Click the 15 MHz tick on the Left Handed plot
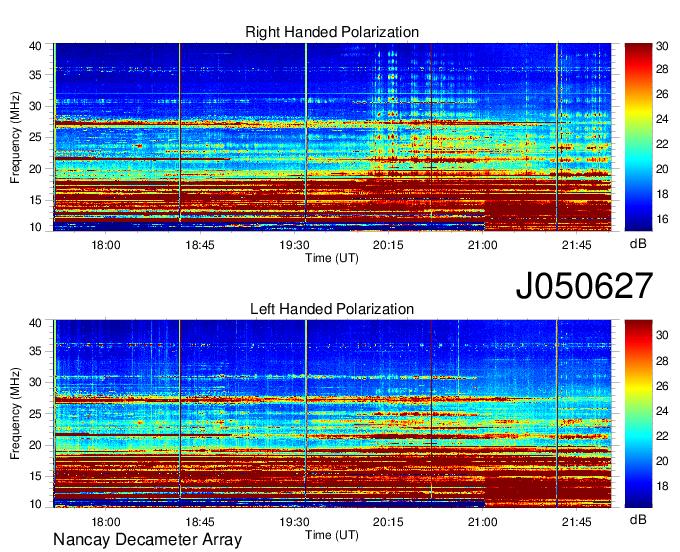 35,477
